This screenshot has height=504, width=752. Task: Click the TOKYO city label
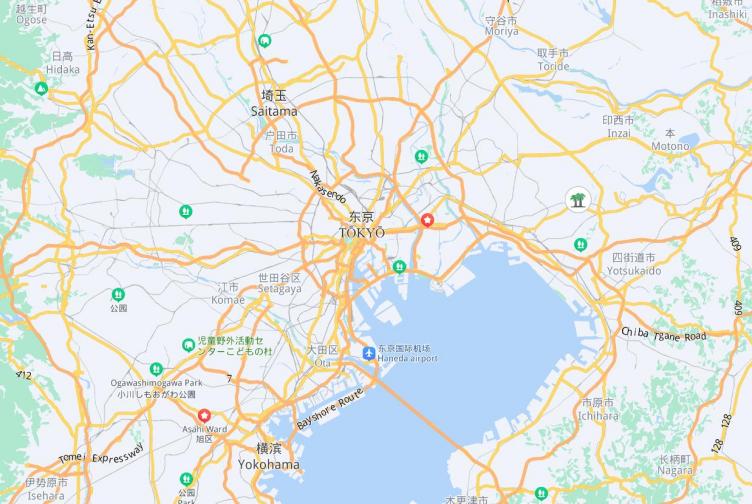tap(362, 233)
